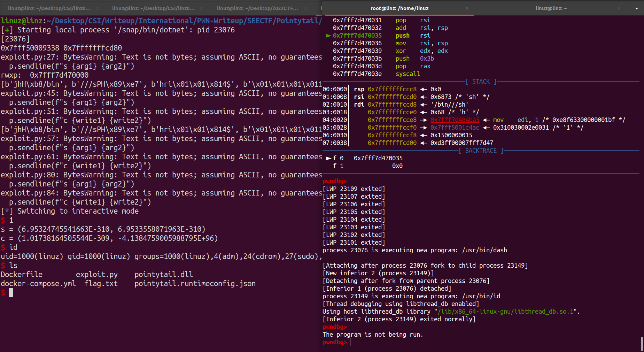The image size is (644, 352).
Task: Click the current instruction address 0x7fff7d470035
Action: [x=357, y=36]
